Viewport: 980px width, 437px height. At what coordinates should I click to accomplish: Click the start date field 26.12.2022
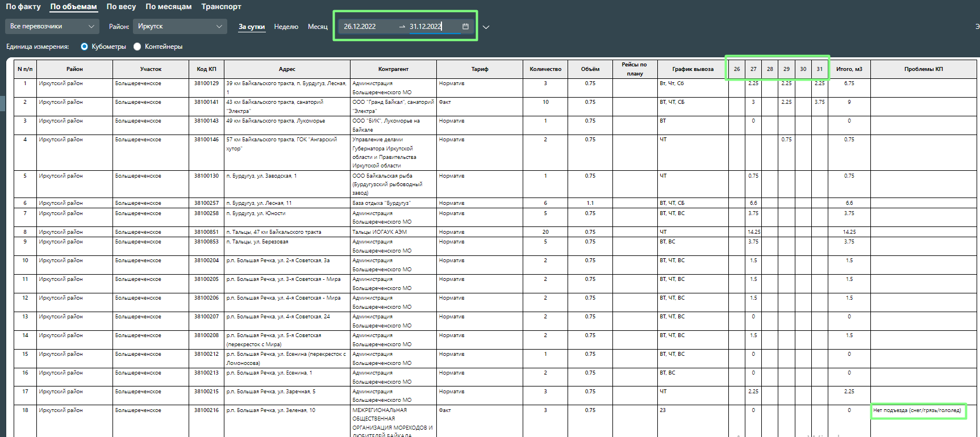360,27
